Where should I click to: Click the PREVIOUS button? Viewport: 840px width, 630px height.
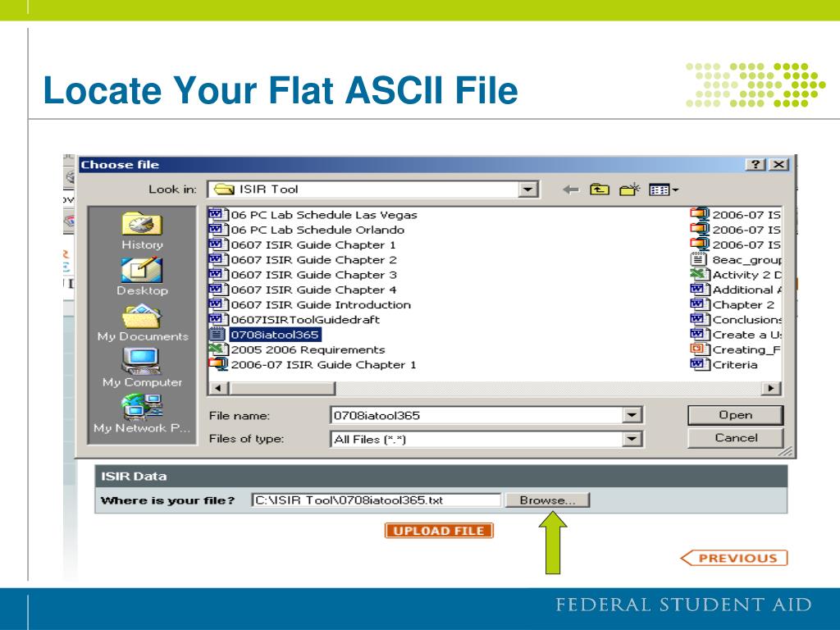pos(734,558)
